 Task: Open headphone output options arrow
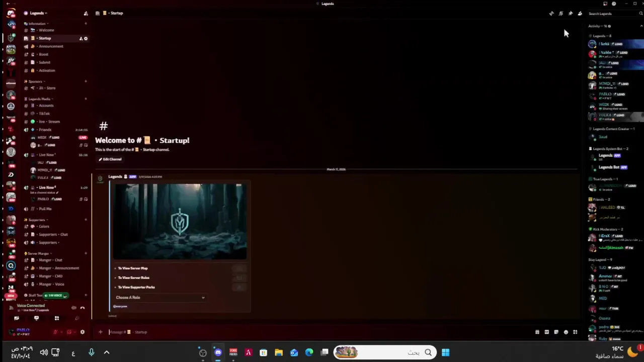(74, 332)
